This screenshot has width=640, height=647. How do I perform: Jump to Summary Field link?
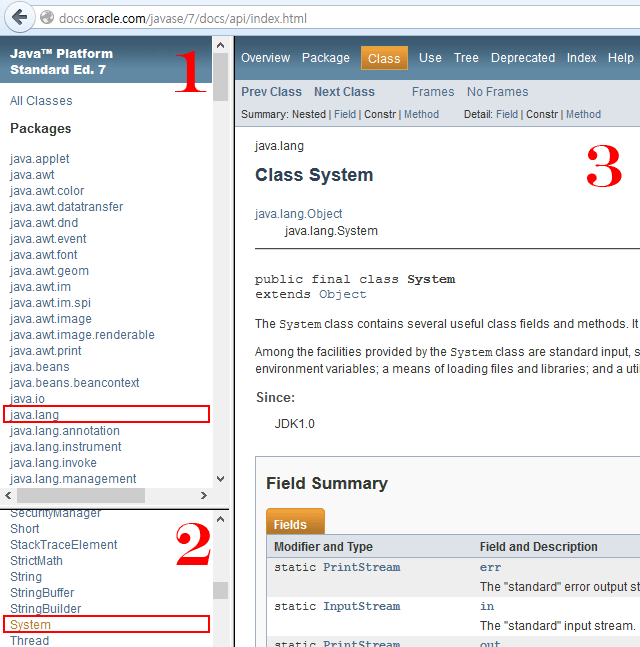coord(345,114)
